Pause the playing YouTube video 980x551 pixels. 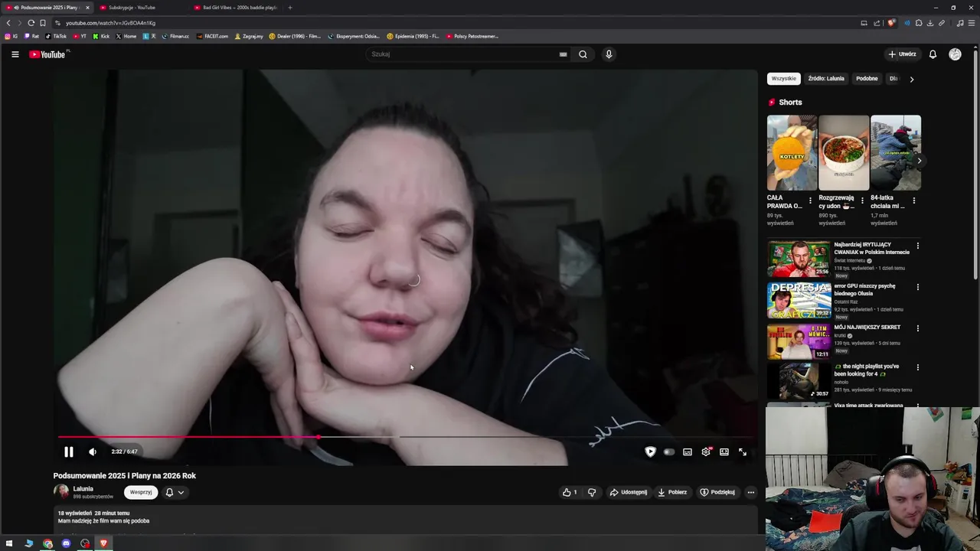pos(68,452)
